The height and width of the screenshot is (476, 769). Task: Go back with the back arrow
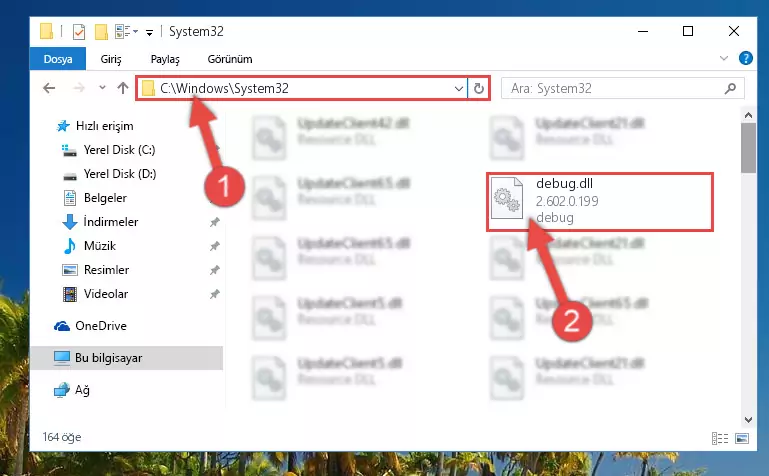pyautogui.click(x=49, y=88)
